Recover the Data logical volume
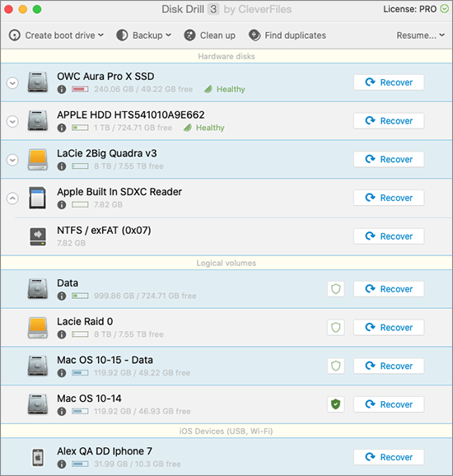Image resolution: width=453 pixels, height=476 pixels. tap(389, 289)
